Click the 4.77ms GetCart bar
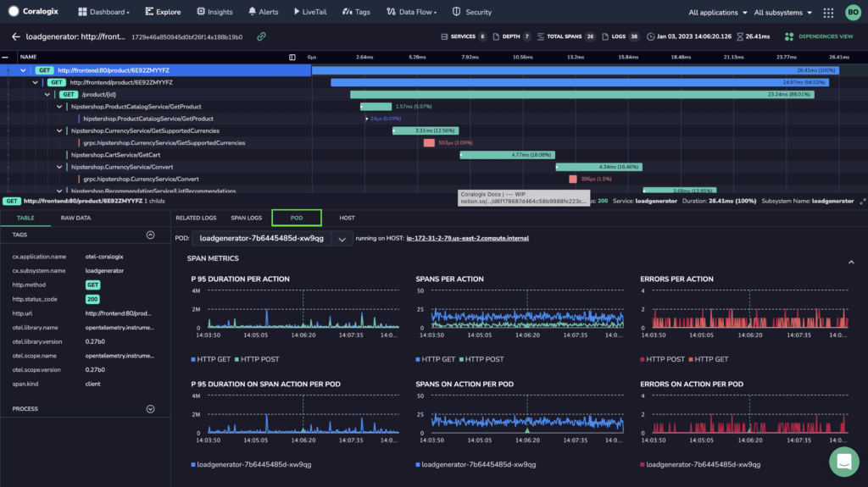This screenshot has width=868, height=487. [507, 155]
